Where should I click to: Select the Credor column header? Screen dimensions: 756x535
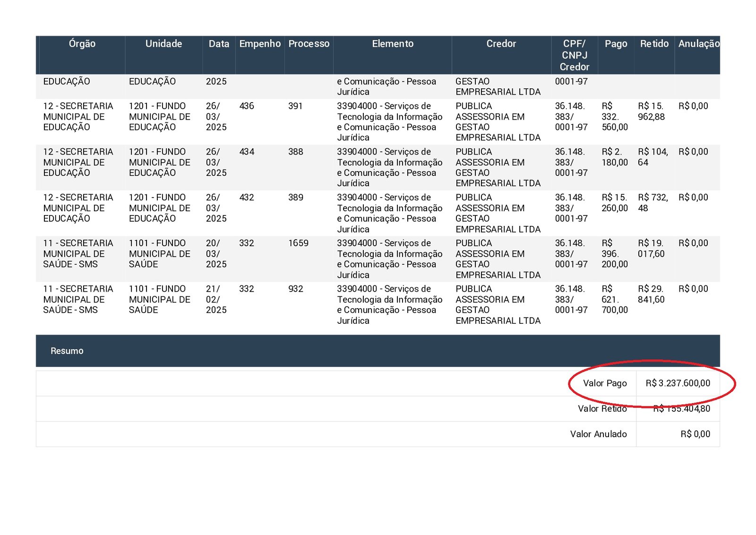click(501, 44)
